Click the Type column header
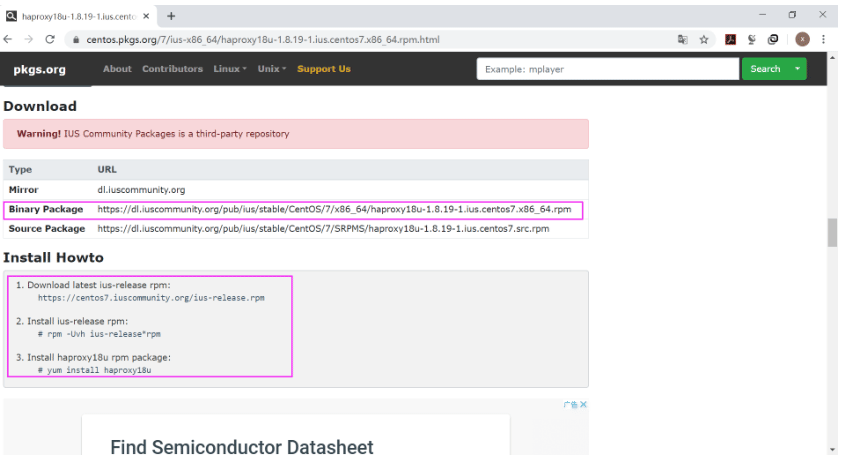The image size is (850, 461). pyautogui.click(x=20, y=170)
